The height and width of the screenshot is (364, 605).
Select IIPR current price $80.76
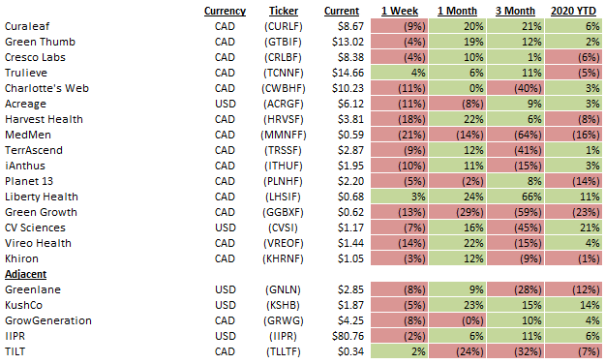pos(348,336)
